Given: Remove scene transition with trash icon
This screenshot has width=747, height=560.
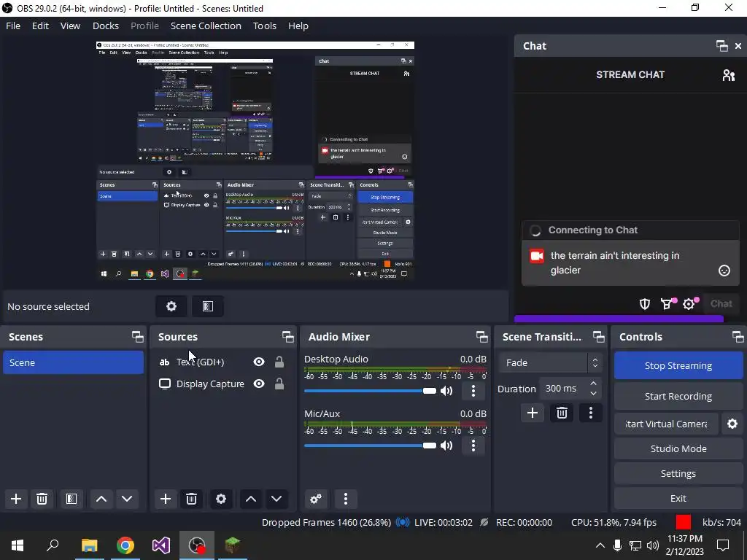Looking at the screenshot, I should 562,413.
